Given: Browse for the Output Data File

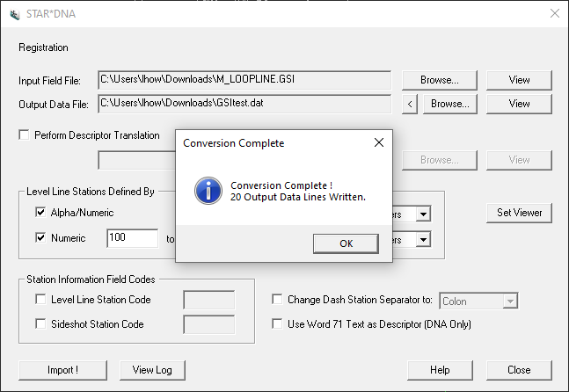Looking at the screenshot, I should pyautogui.click(x=449, y=105).
